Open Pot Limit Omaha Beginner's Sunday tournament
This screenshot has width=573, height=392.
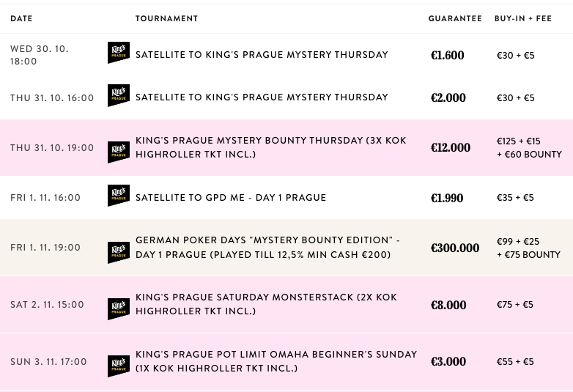[276, 361]
